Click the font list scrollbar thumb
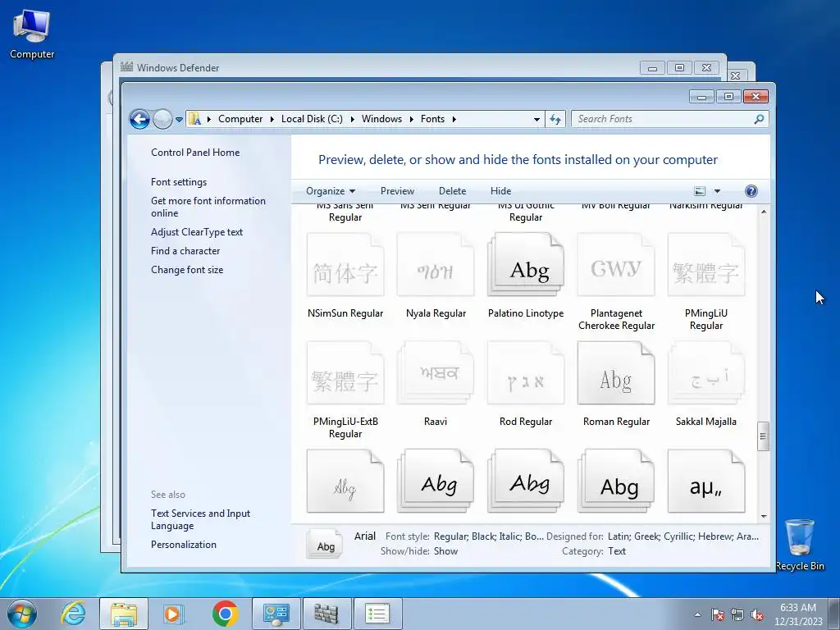This screenshot has width=840, height=630. click(x=764, y=436)
